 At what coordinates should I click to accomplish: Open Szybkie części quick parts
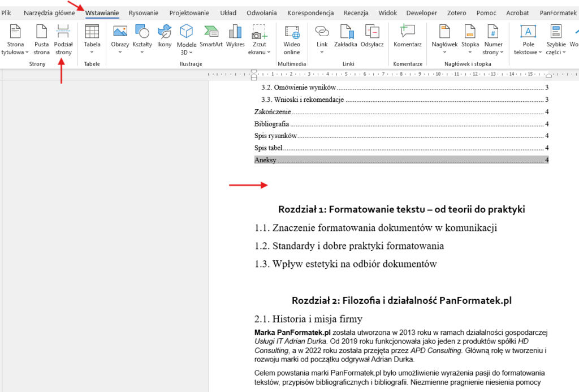tap(556, 40)
